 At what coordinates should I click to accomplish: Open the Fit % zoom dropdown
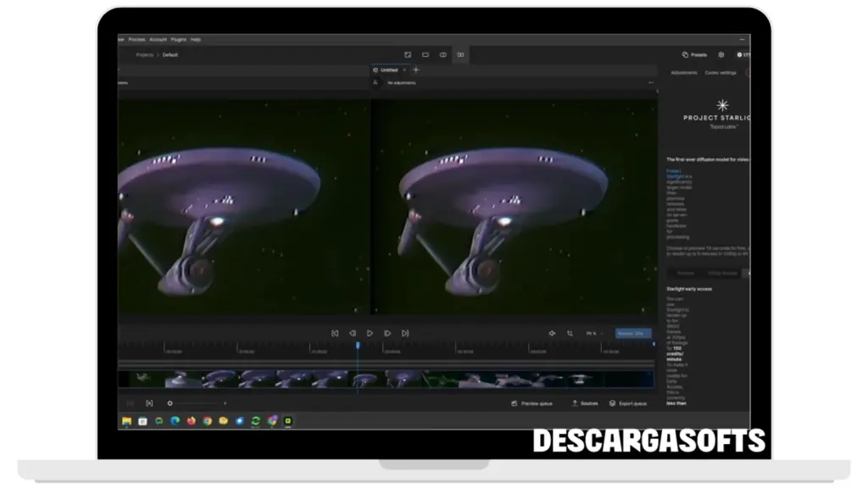point(594,333)
